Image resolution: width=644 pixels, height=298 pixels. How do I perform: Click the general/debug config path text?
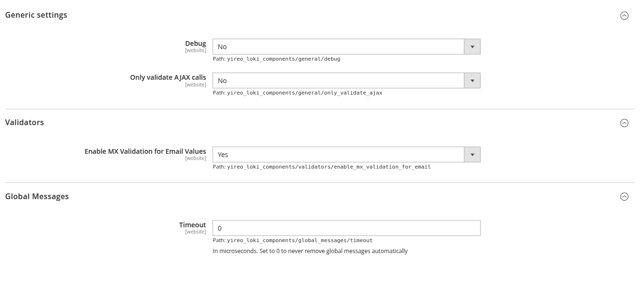(276, 59)
